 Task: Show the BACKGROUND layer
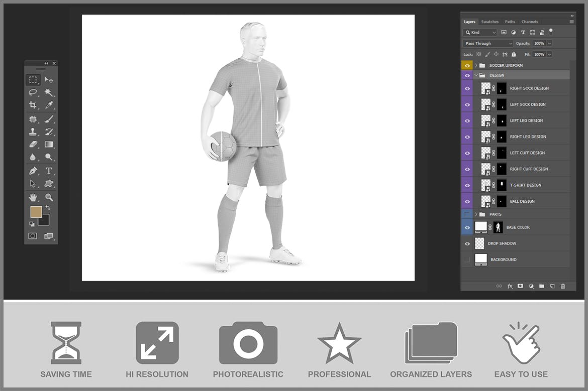click(x=467, y=259)
